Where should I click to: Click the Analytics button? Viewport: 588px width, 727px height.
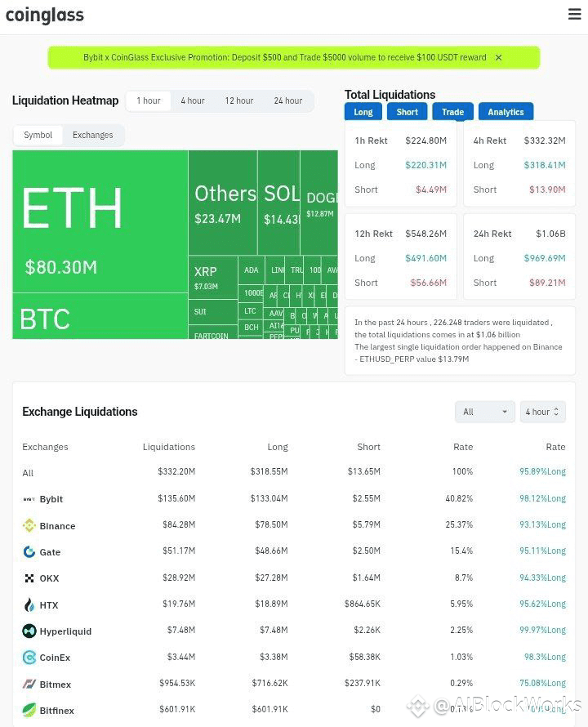pyautogui.click(x=506, y=112)
